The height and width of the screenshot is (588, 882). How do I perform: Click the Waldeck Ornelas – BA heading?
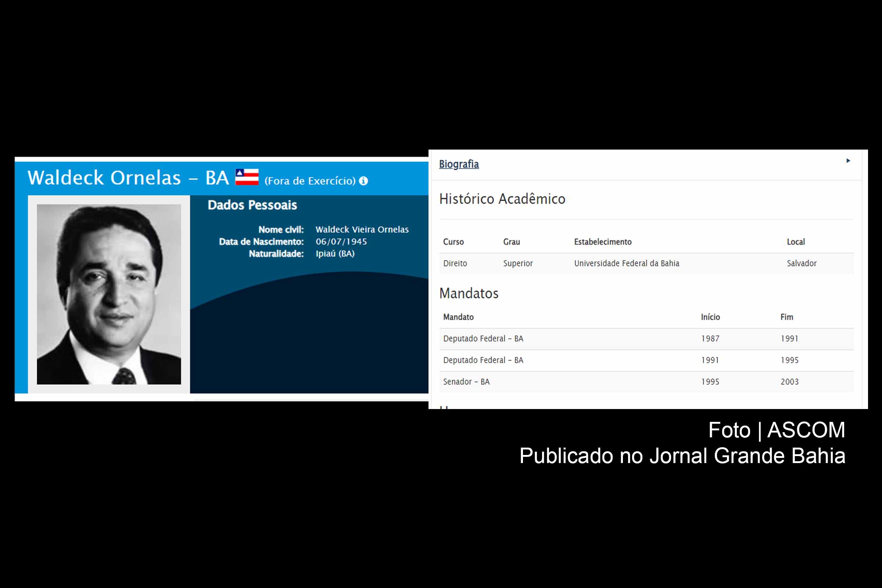click(x=128, y=178)
